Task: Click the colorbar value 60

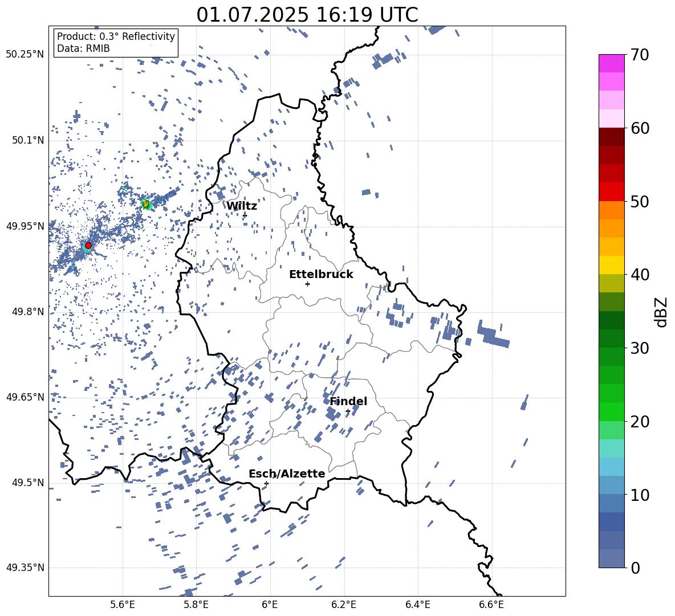Action: click(640, 128)
